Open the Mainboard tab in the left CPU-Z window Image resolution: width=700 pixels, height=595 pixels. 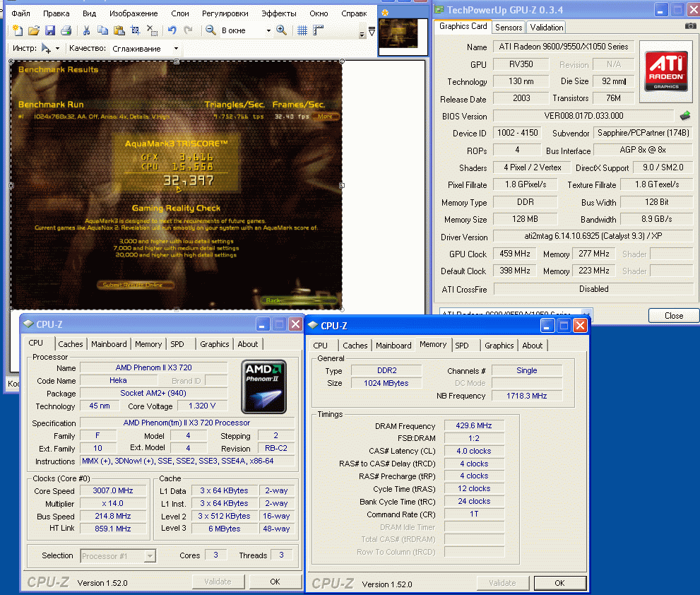(109, 344)
